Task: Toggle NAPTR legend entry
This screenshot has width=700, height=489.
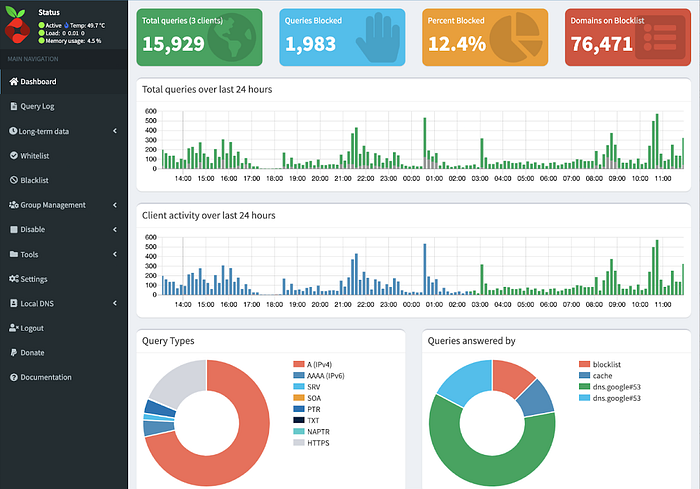Action: coord(312,431)
